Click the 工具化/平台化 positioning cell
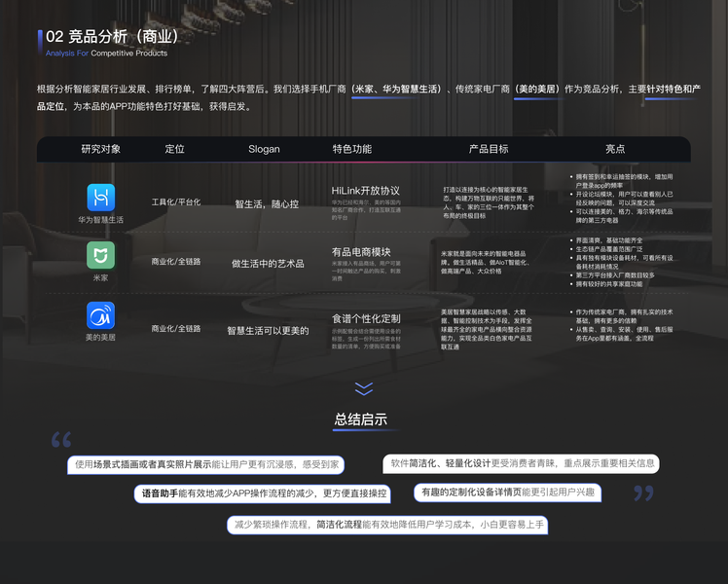The width and height of the screenshot is (728, 584). [176, 201]
